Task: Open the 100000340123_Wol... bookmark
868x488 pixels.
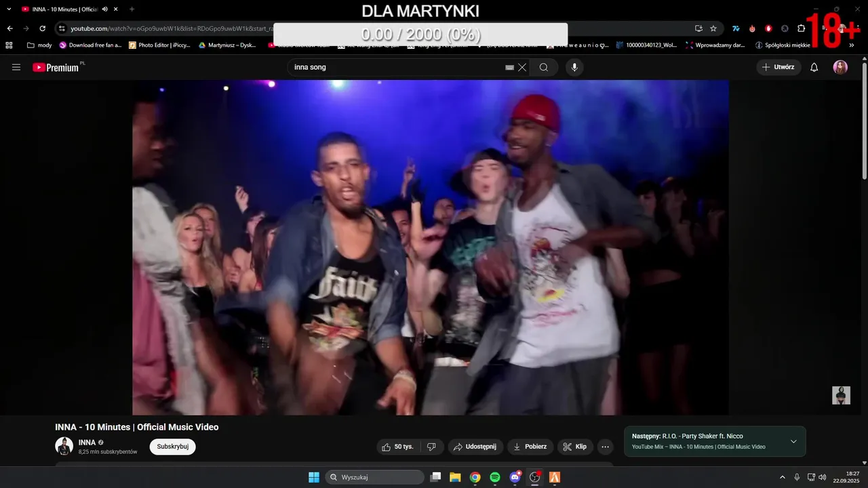Action: [647, 45]
